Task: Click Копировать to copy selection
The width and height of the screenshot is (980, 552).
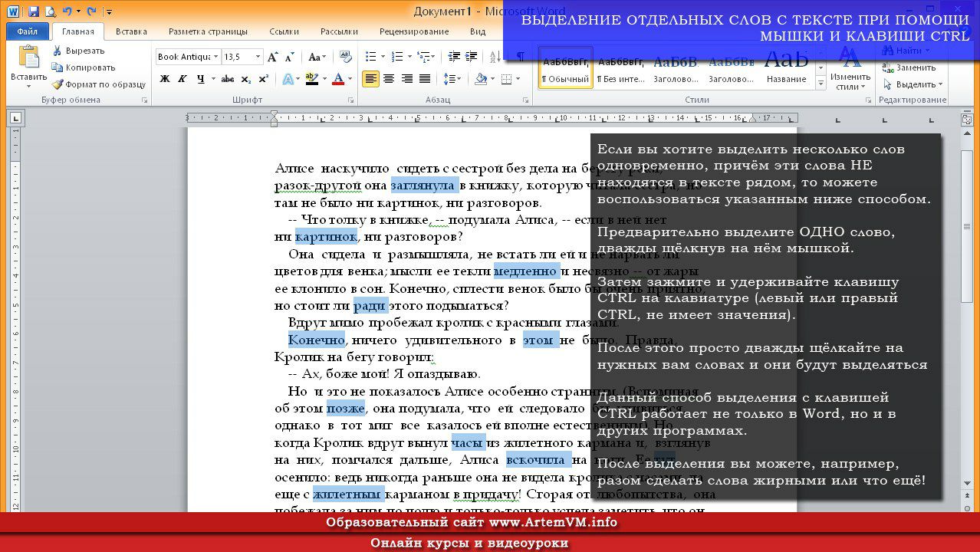Action: 84,67
